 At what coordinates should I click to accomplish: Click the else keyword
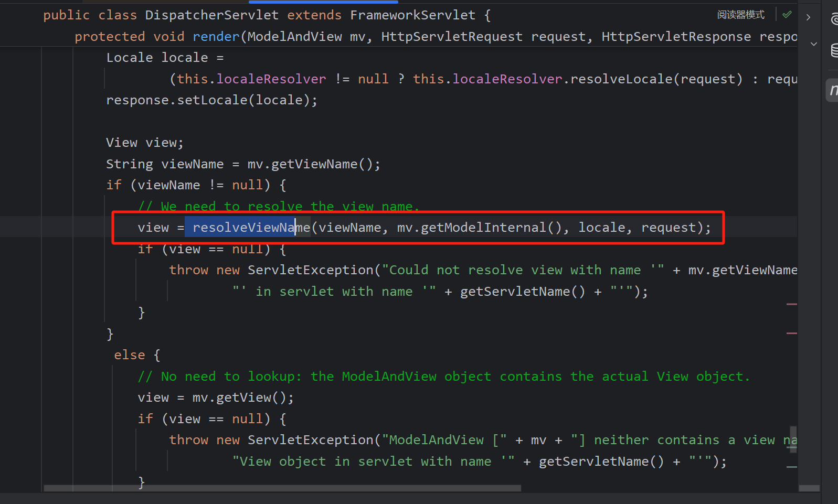130,355
